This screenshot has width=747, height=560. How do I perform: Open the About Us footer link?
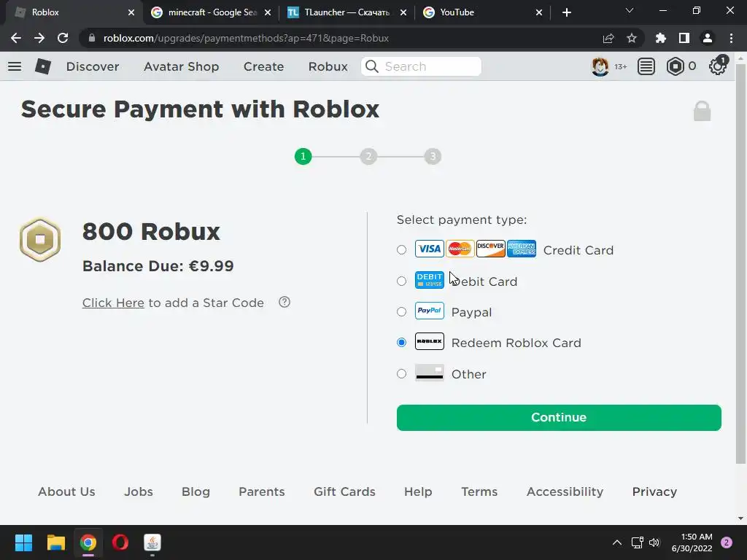tap(66, 491)
